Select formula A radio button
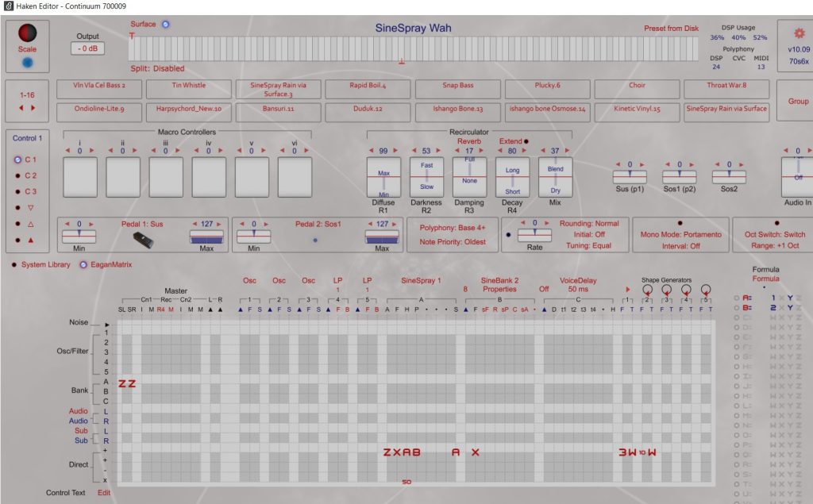The width and height of the screenshot is (813, 504). 737,298
